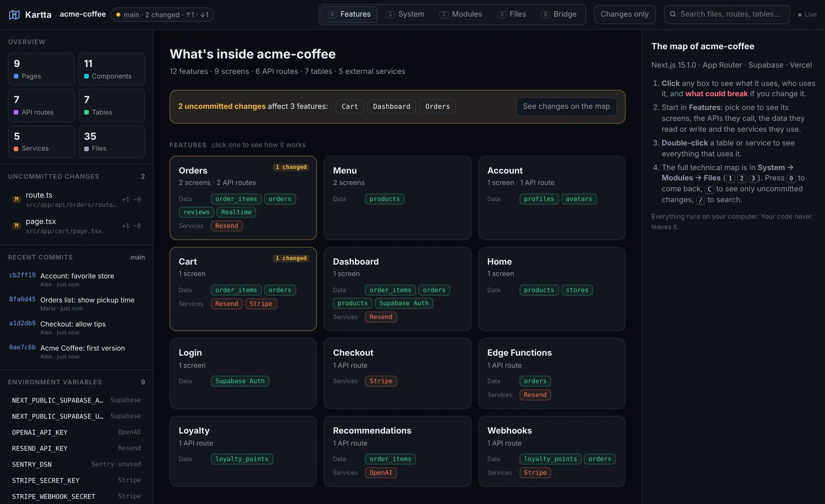Click the reviews tag in the Orders card

[196, 212]
